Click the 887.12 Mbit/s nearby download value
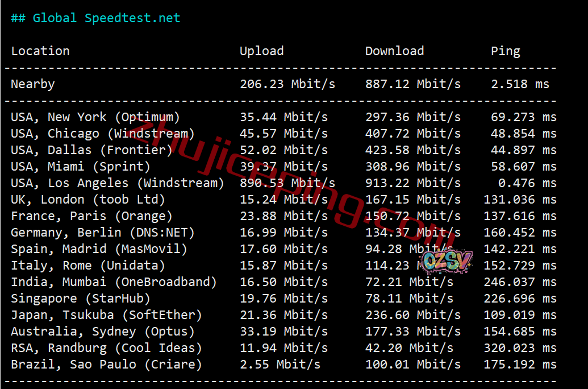 pyautogui.click(x=413, y=84)
